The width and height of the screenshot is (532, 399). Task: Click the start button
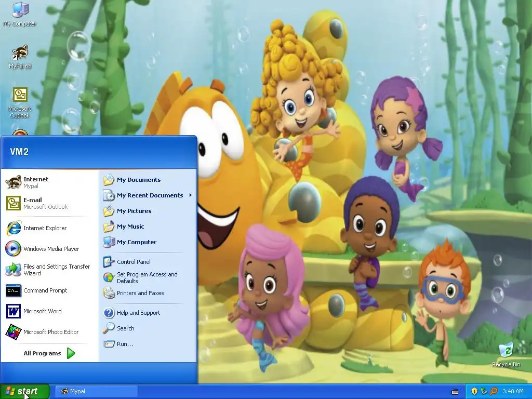(x=24, y=391)
